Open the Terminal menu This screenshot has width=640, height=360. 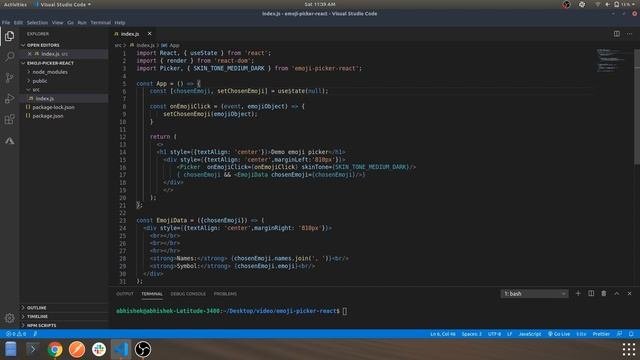[x=100, y=23]
